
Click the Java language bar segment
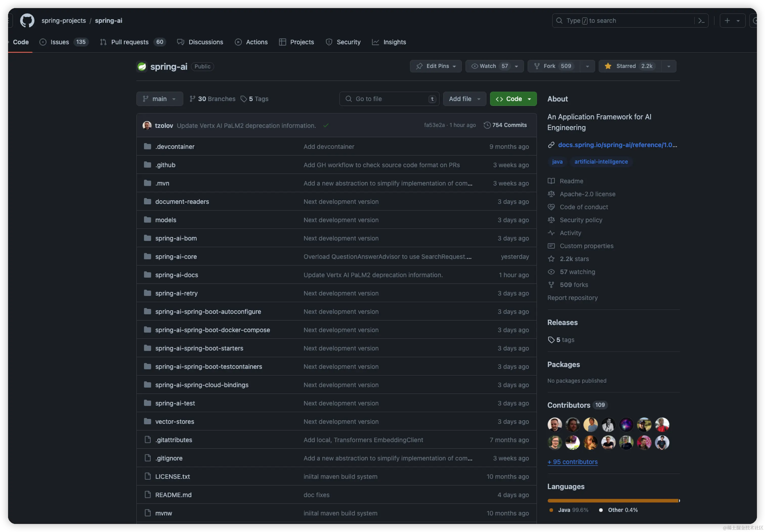pyautogui.click(x=613, y=500)
